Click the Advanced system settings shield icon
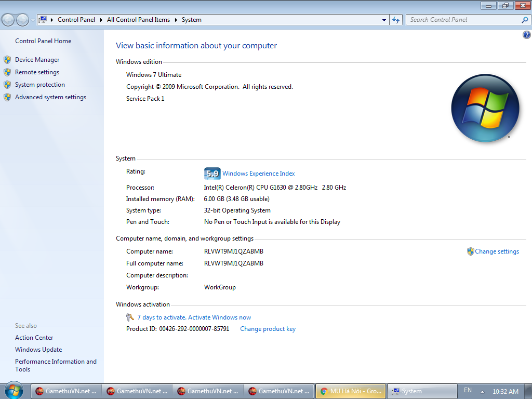 (x=7, y=97)
